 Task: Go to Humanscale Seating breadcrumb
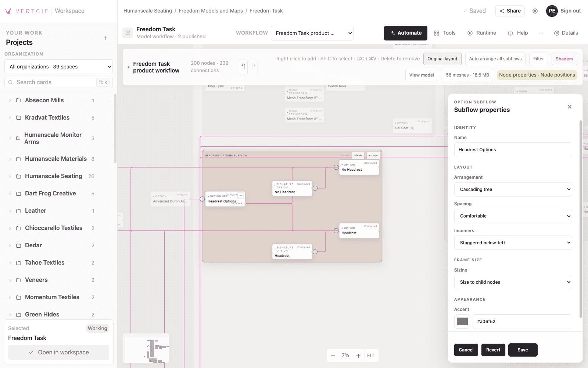point(148,11)
